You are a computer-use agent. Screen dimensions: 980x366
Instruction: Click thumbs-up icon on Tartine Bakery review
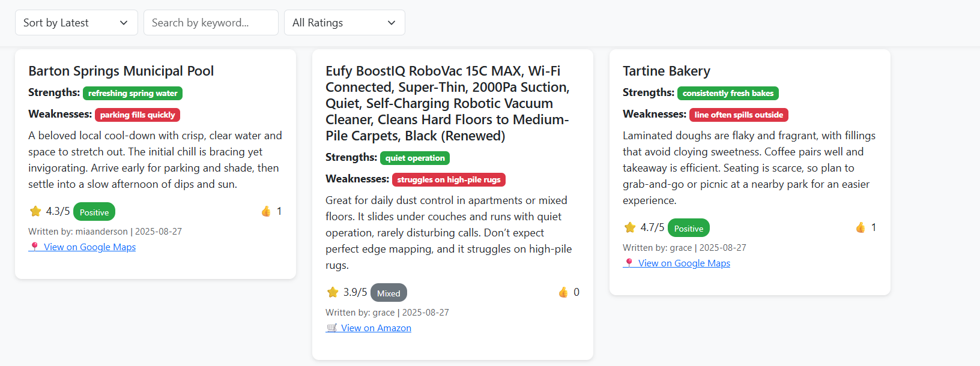[861, 227]
